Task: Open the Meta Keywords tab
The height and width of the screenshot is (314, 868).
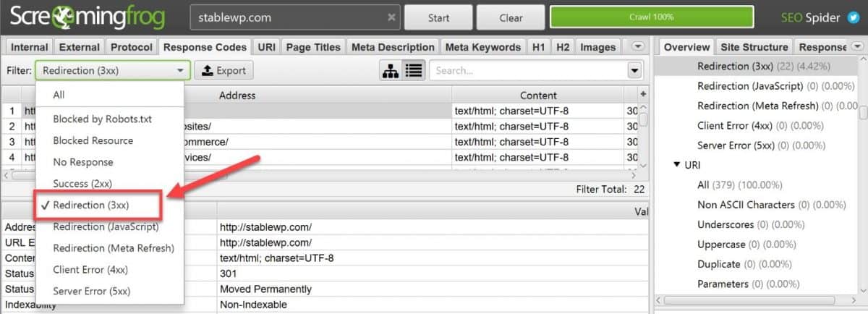Action: click(x=483, y=47)
